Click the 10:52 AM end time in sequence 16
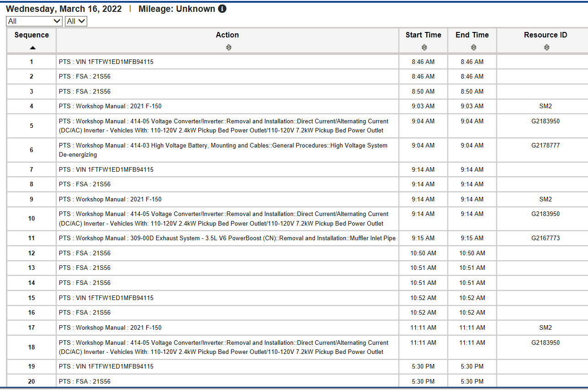Viewport: 588px width, 390px height. point(472,312)
